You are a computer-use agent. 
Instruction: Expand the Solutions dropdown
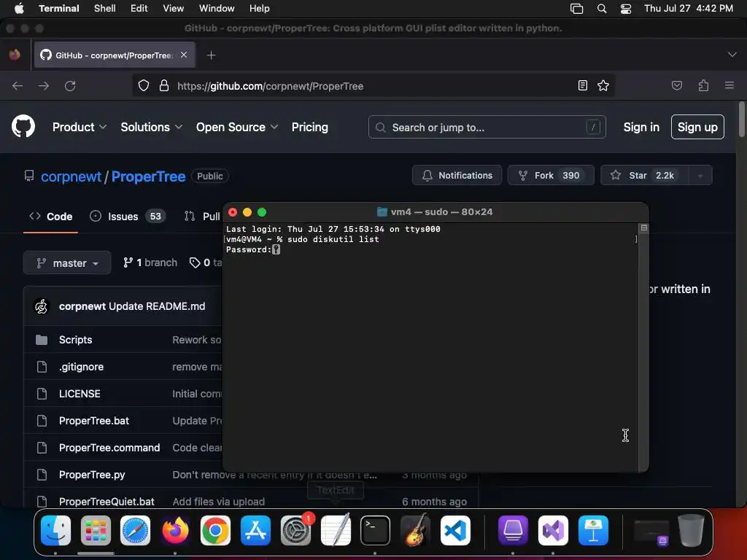pyautogui.click(x=151, y=127)
